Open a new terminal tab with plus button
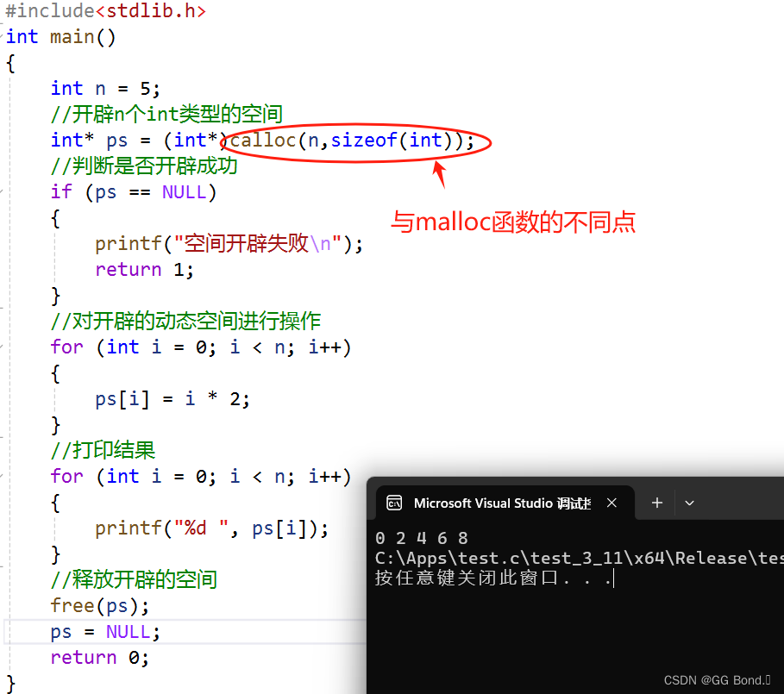This screenshot has width=784, height=694. pos(657,503)
